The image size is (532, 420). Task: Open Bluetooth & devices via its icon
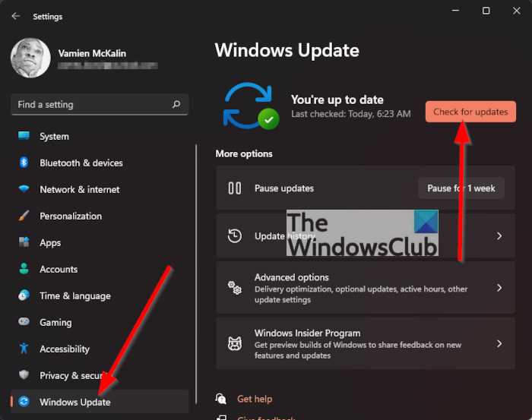click(24, 163)
